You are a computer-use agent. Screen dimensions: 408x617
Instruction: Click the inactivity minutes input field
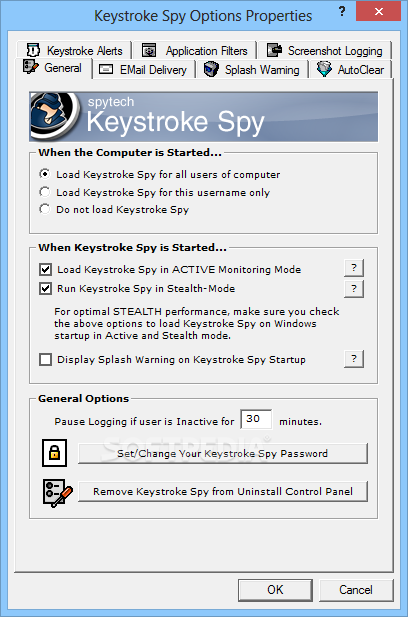click(256, 419)
